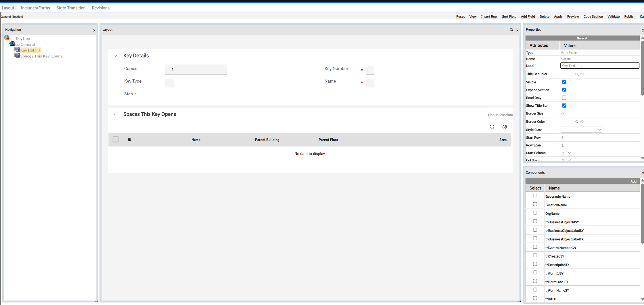644x305 pixels.
Task: Click the FindDeAssociate action text
Action: [x=500, y=115]
